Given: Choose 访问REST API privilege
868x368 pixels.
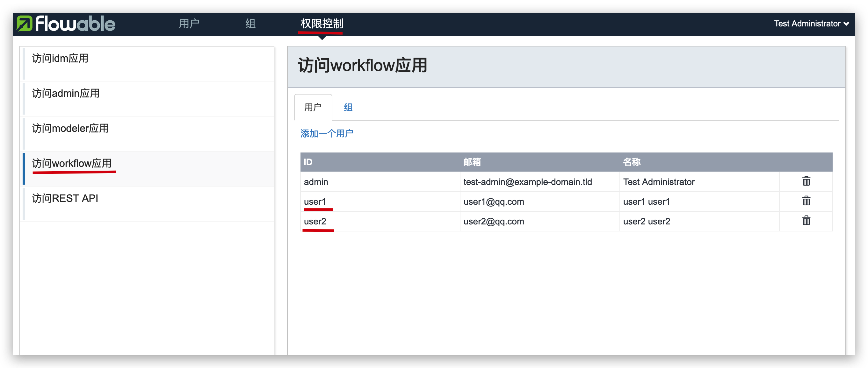Looking at the screenshot, I should 65,198.
